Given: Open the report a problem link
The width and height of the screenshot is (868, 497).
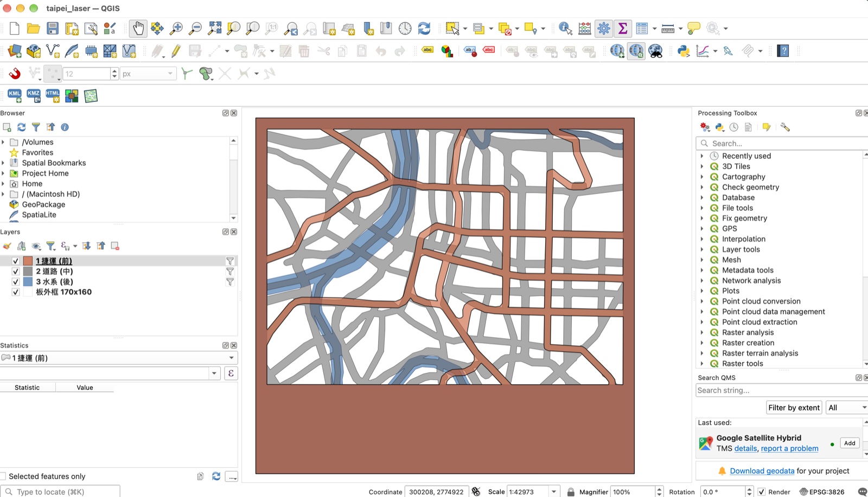Looking at the screenshot, I should pos(789,448).
